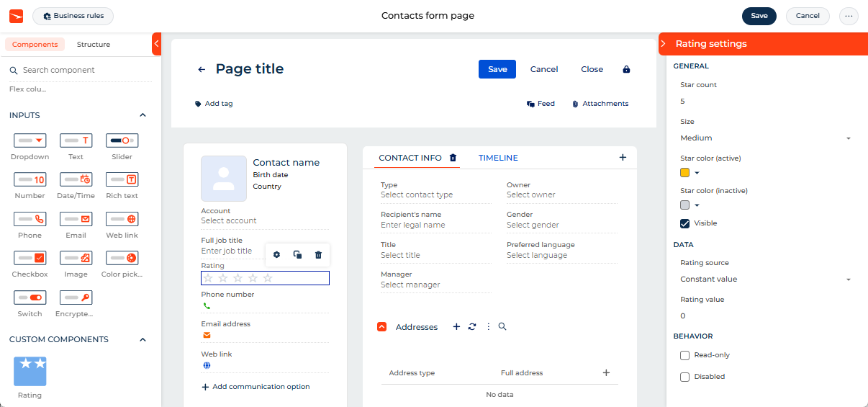This screenshot has height=407, width=868.
Task: Select the Dropdown input component
Action: tap(30, 146)
